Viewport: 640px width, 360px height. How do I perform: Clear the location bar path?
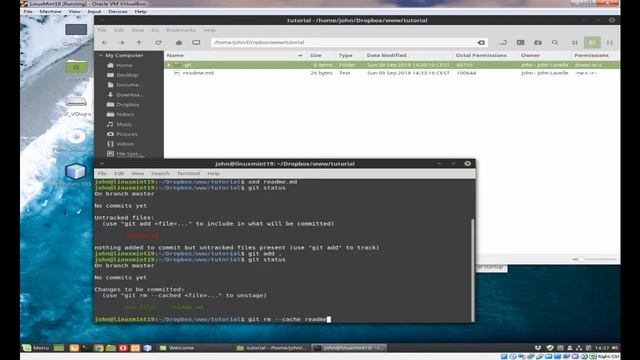[x=481, y=42]
